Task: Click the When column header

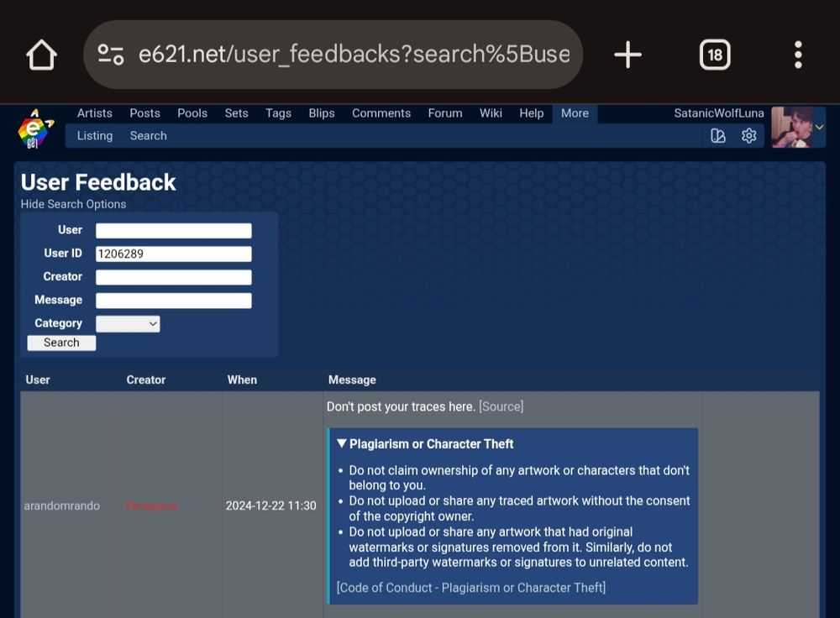Action: click(242, 380)
